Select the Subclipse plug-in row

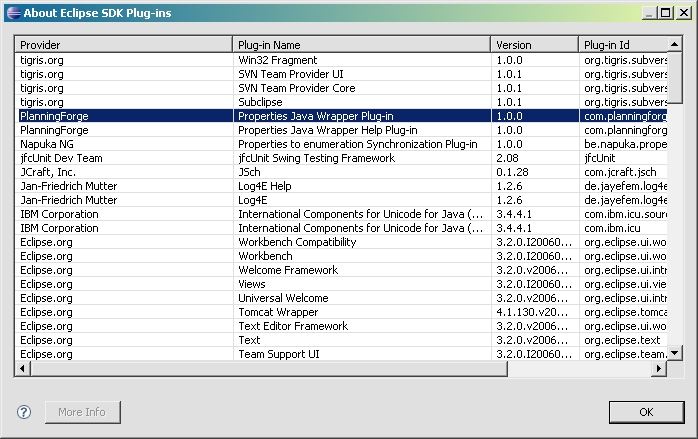tap(341, 102)
